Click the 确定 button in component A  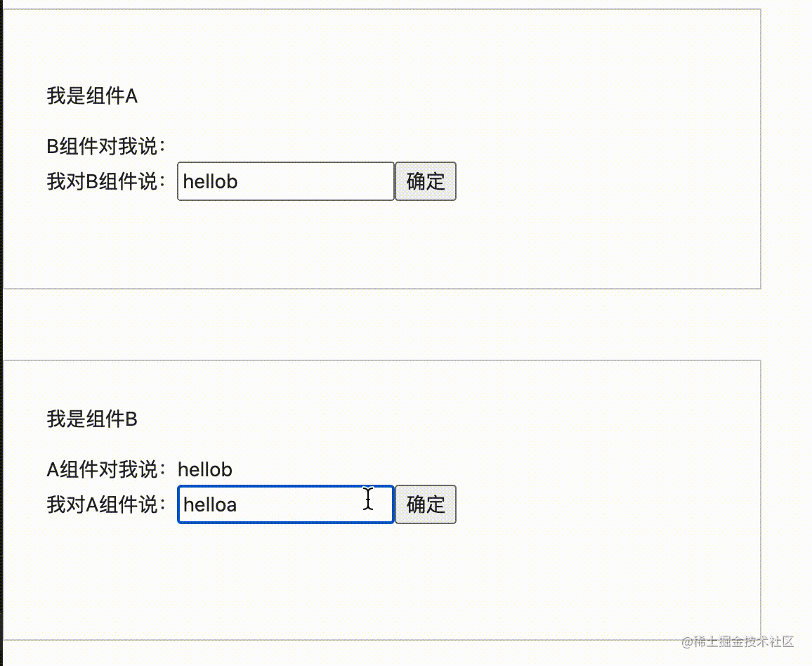(x=426, y=181)
